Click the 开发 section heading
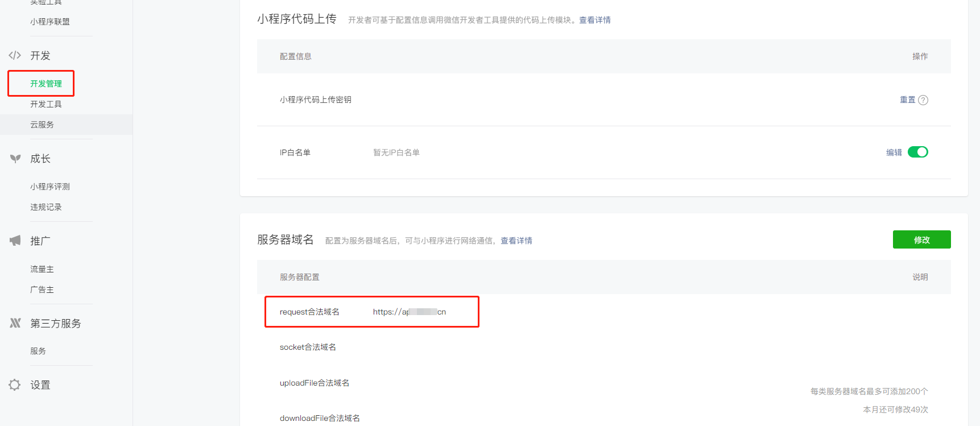This screenshot has width=980, height=426. pos(40,55)
